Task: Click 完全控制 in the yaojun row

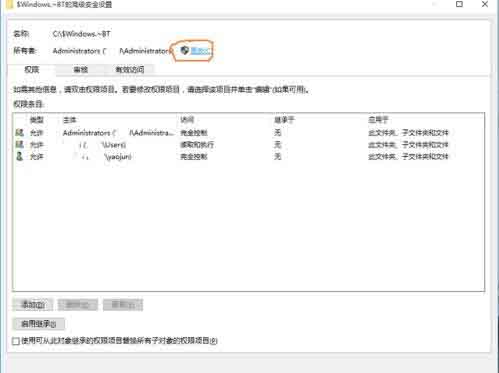Action: click(x=194, y=157)
